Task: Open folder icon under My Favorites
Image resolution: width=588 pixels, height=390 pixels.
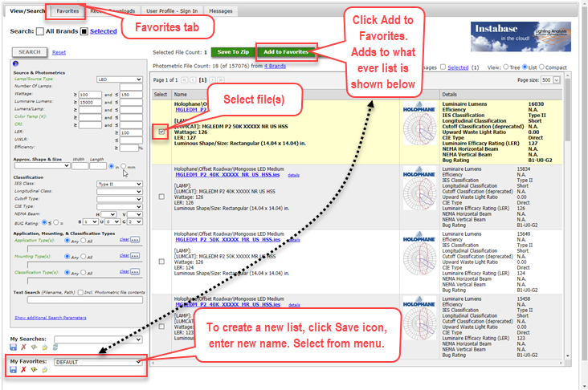Action: tap(45, 370)
